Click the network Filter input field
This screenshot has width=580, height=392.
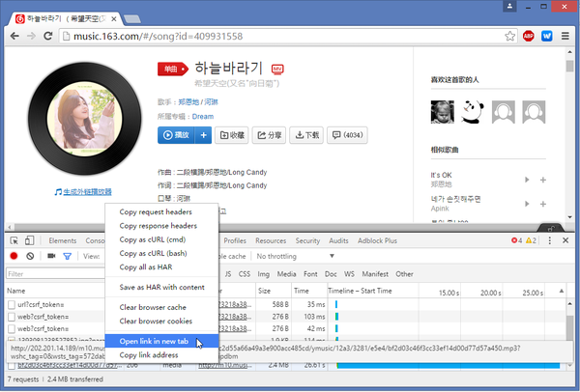pos(55,274)
